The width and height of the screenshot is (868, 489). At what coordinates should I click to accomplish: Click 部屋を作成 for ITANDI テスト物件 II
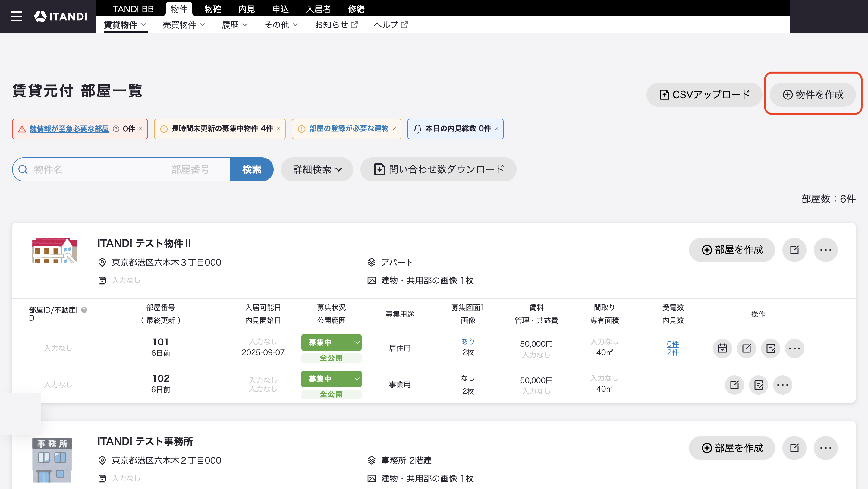pos(732,250)
